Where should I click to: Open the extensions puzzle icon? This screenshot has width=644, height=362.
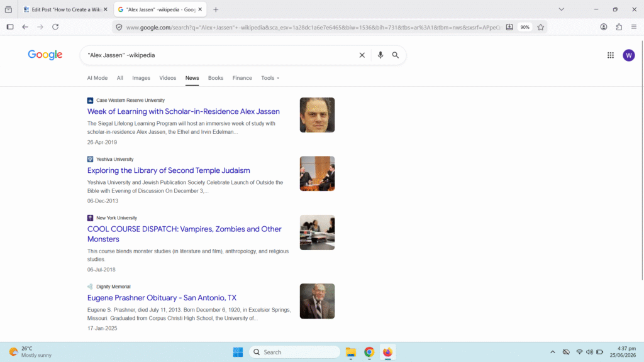click(x=619, y=27)
